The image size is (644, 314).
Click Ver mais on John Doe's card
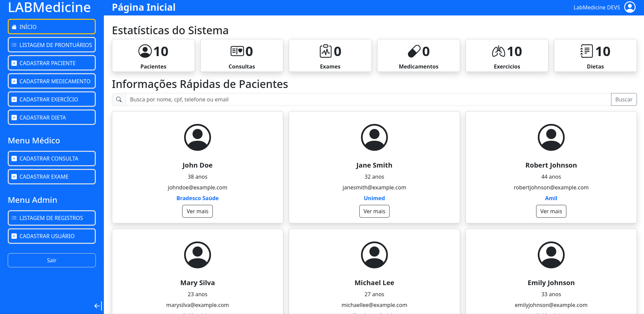[x=198, y=211]
